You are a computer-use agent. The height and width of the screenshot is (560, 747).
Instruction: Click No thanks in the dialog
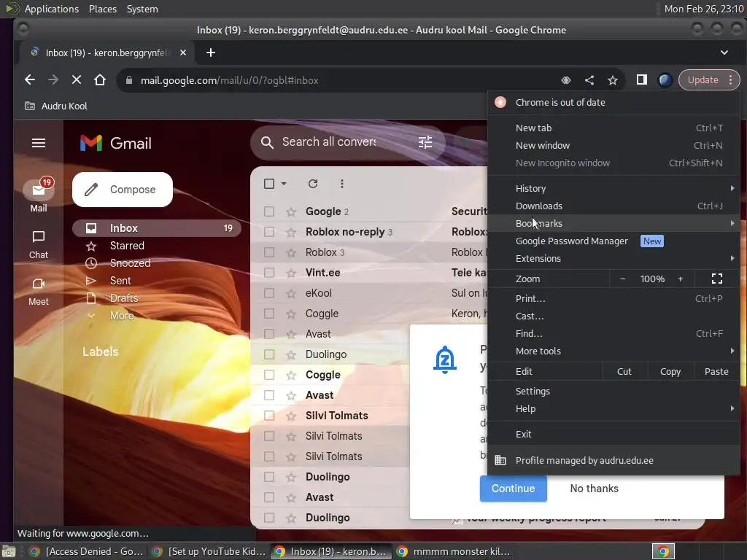594,488
